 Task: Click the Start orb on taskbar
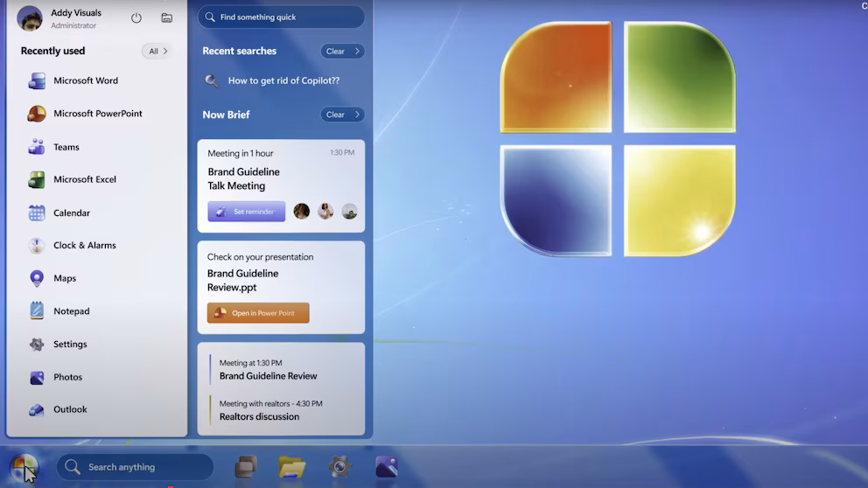pyautogui.click(x=24, y=468)
